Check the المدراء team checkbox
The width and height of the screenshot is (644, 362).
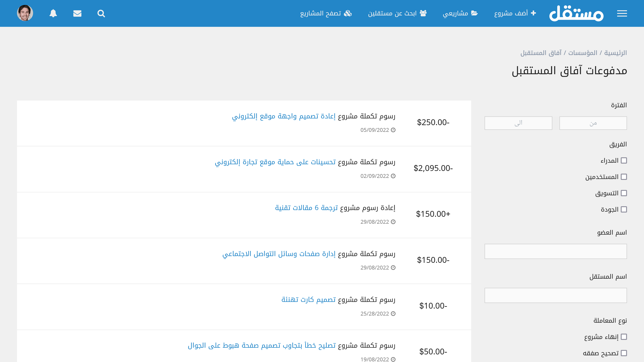coord(624,160)
